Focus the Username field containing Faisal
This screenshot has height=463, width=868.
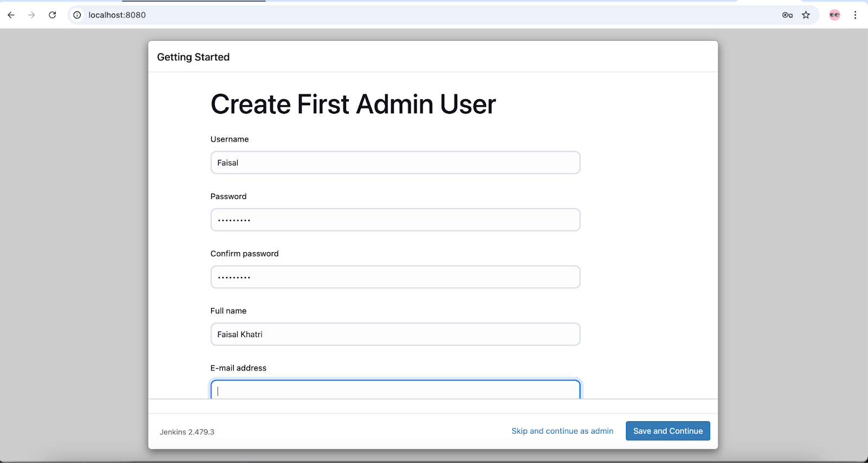click(x=395, y=163)
